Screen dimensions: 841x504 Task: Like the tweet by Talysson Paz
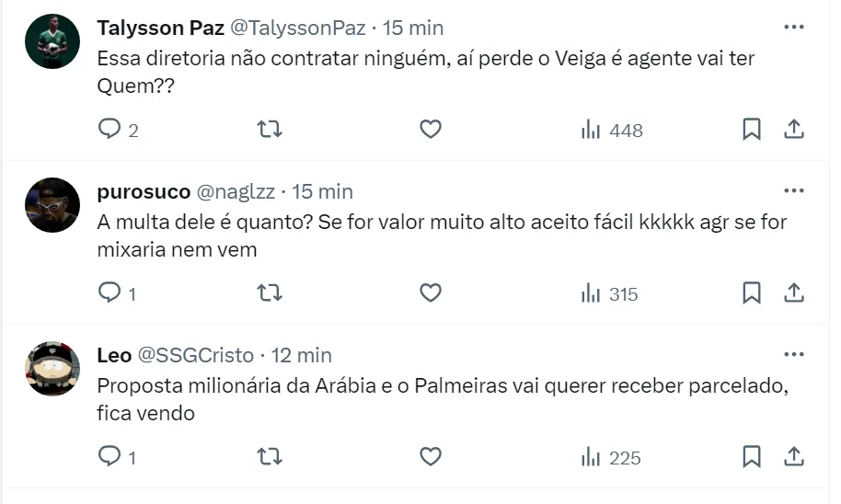click(431, 130)
